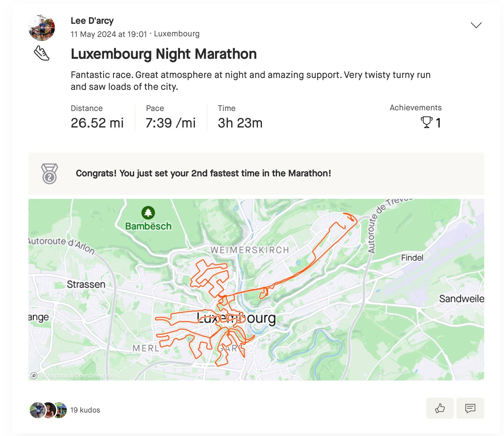The height and width of the screenshot is (436, 504).
Task: Expand the activity options chevron
Action: (476, 25)
